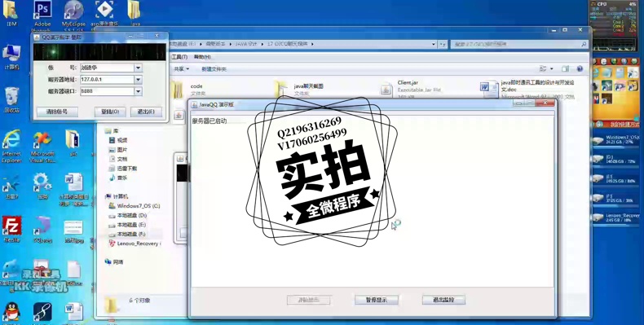The image size is (644, 325).
Task: Launch the MyEclipse desktop shortcut
Action: click(74, 11)
